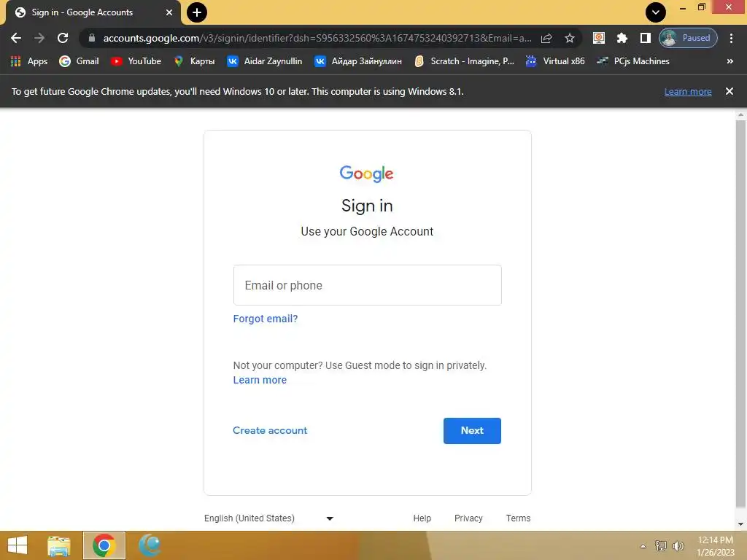This screenshot has width=747, height=560.
Task: Share this page icon in address bar
Action: [x=546, y=38]
